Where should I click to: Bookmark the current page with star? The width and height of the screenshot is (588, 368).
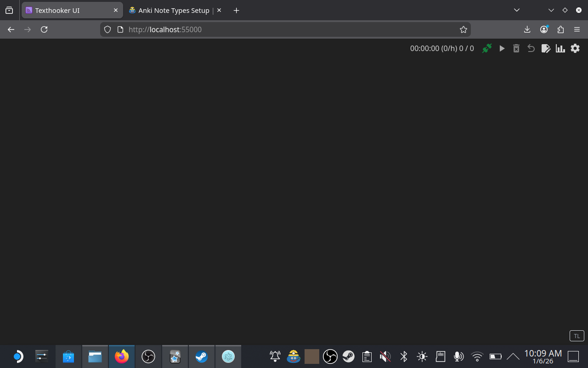[464, 29]
